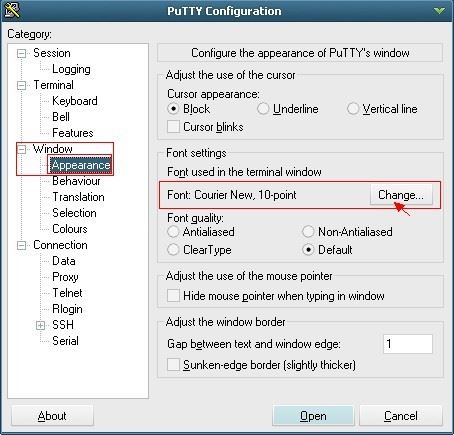Tick the Sunken-edge border checkbox
Screen dimensions: 454x435
coord(173,365)
